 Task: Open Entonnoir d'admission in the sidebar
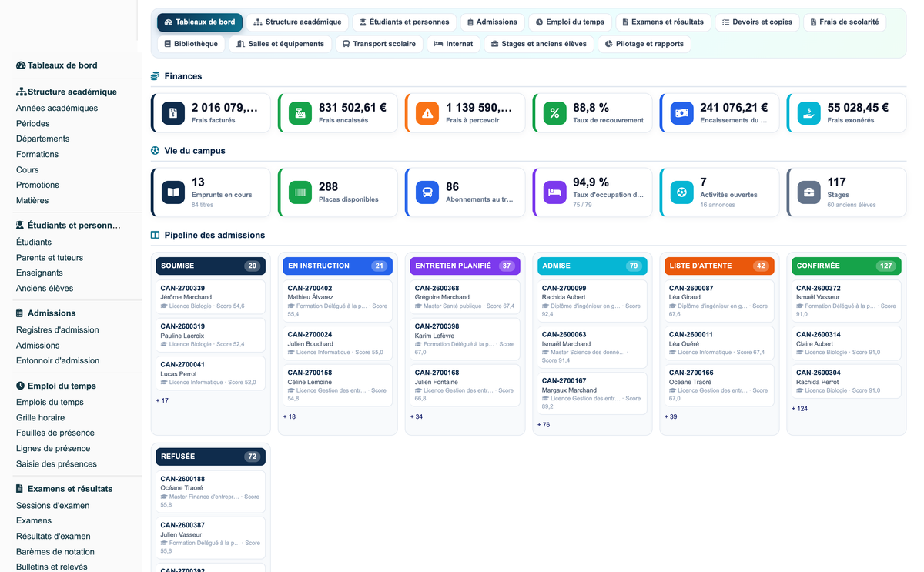58,361
